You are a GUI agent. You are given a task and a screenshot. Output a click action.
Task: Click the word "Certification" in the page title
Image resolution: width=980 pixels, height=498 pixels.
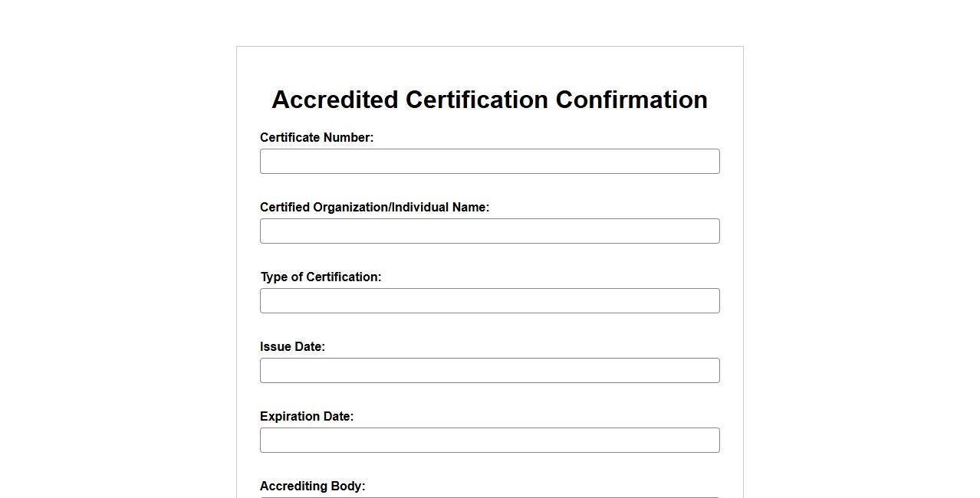coord(476,100)
